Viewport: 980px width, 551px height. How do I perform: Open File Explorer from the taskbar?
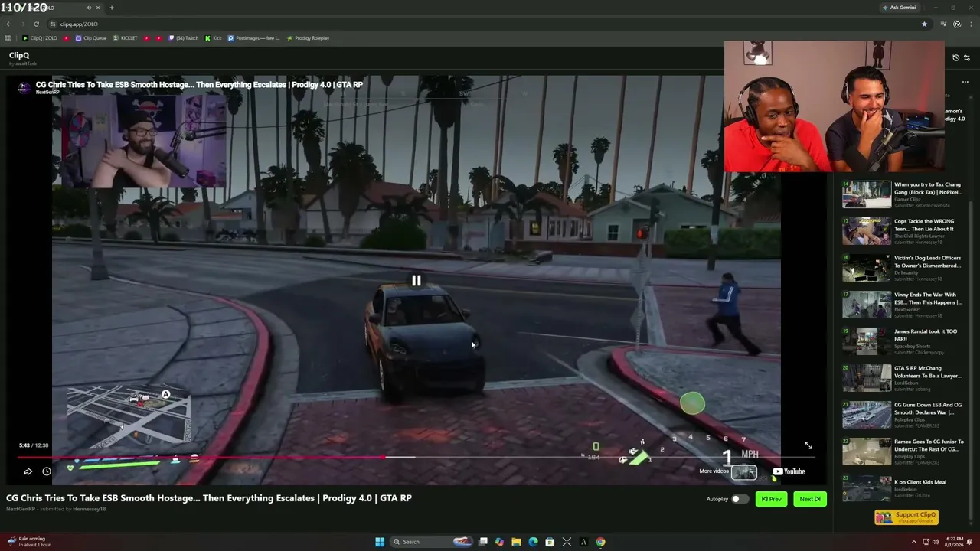(516, 542)
